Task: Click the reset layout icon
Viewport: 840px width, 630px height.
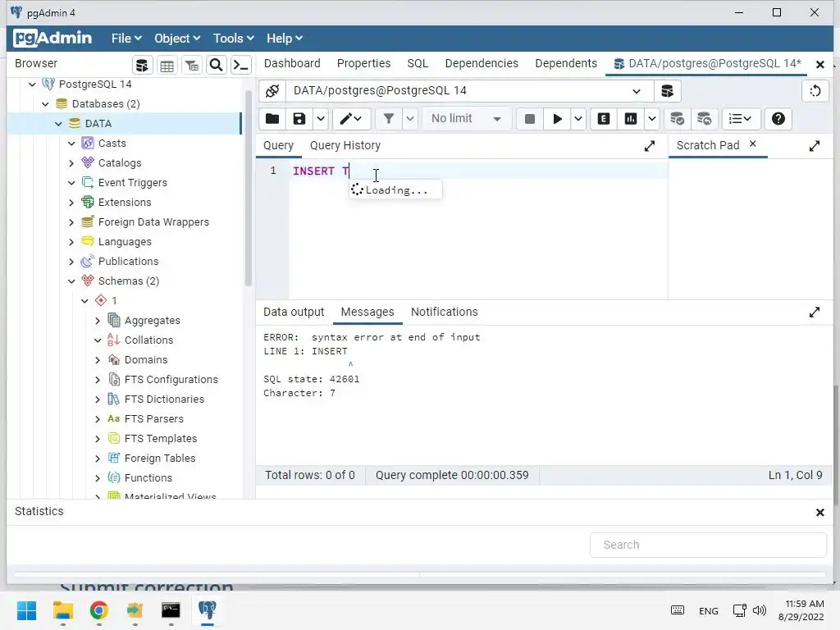Action: pos(815,90)
